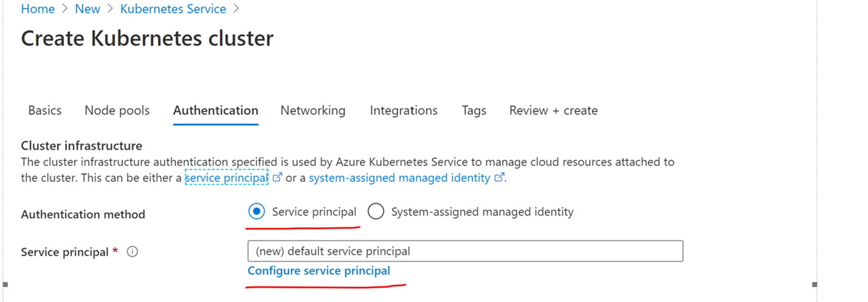Click the default service principal field

(x=465, y=251)
